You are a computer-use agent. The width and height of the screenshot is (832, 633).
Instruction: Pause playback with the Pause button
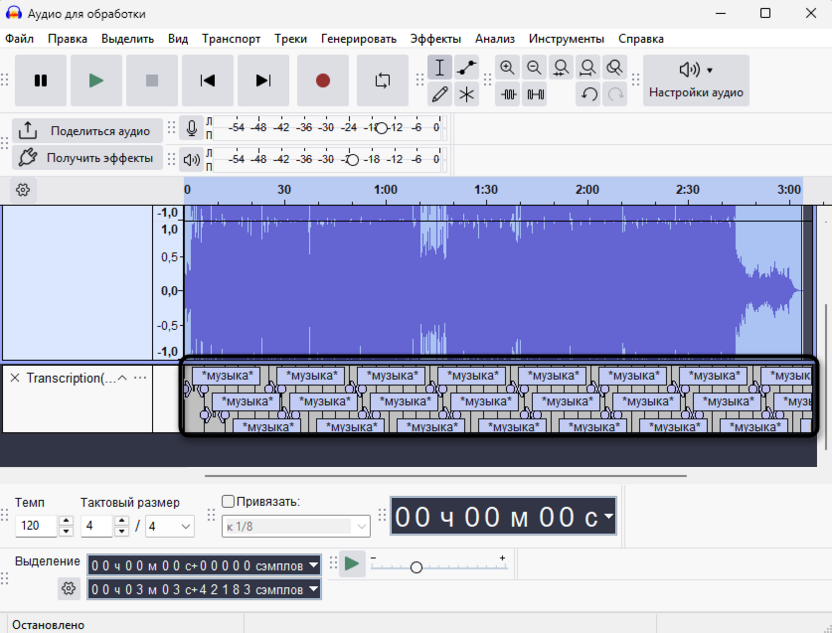41,81
